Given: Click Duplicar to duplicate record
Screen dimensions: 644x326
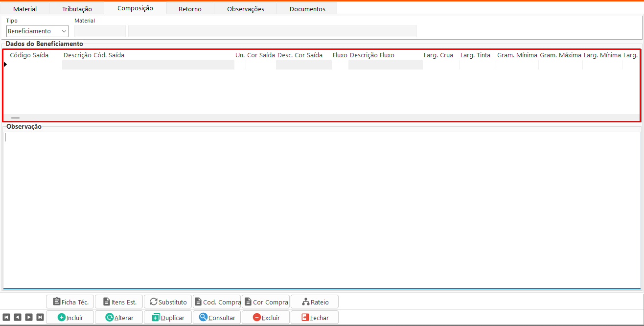Looking at the screenshot, I should coord(168,318).
